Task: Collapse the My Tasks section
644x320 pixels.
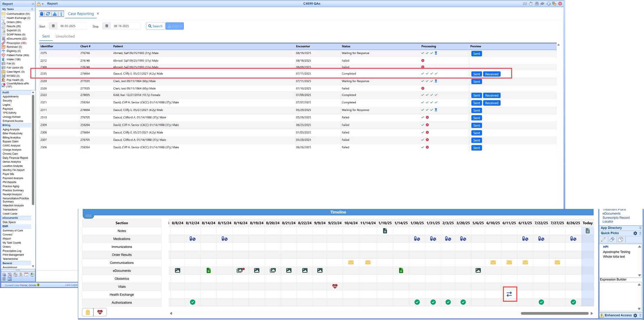Action: tap(32, 9)
